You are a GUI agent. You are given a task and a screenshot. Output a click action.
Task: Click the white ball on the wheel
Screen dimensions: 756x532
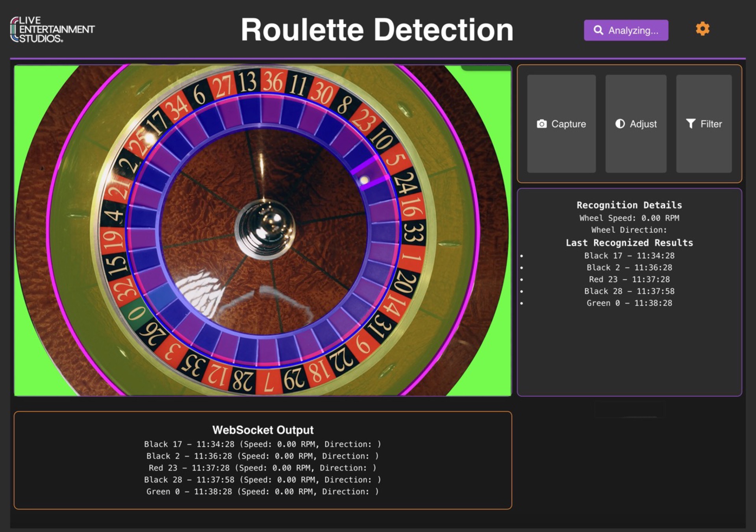coord(364,180)
